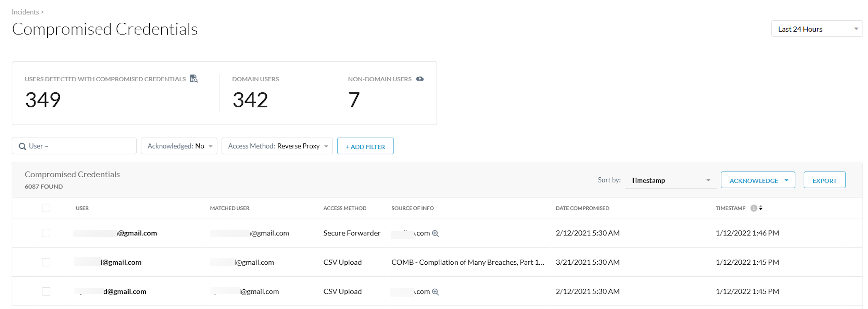Click into the User search field
The width and height of the screenshot is (868, 309).
(74, 146)
